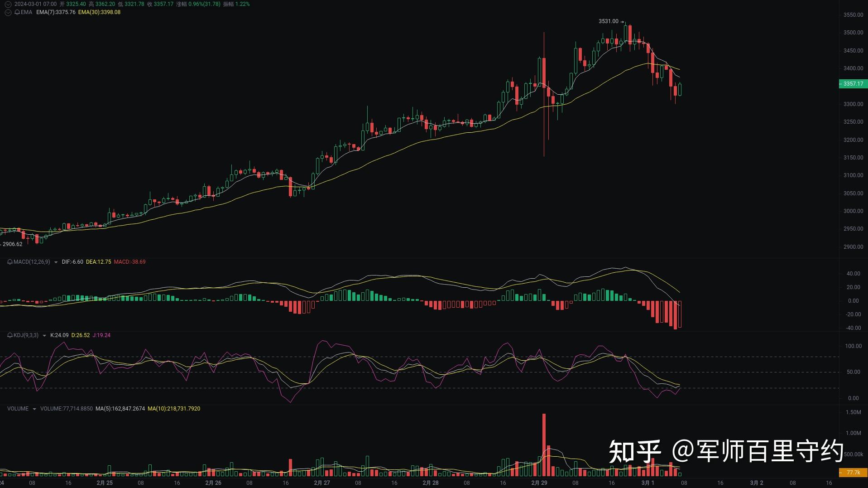Click the D:26.52 value

[81, 335]
